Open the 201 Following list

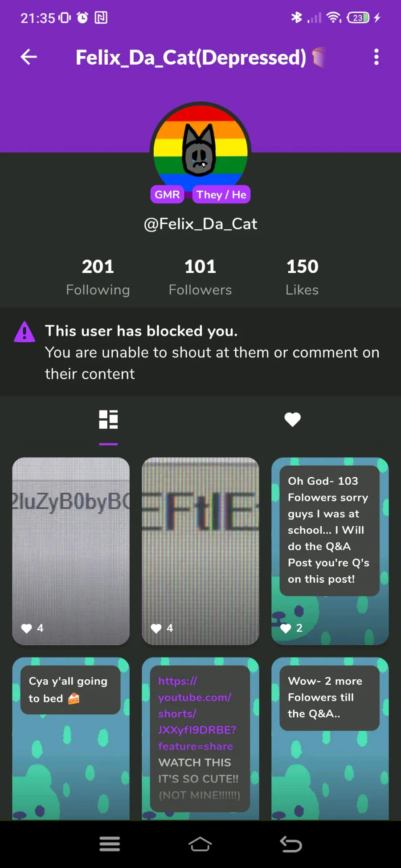pos(98,277)
